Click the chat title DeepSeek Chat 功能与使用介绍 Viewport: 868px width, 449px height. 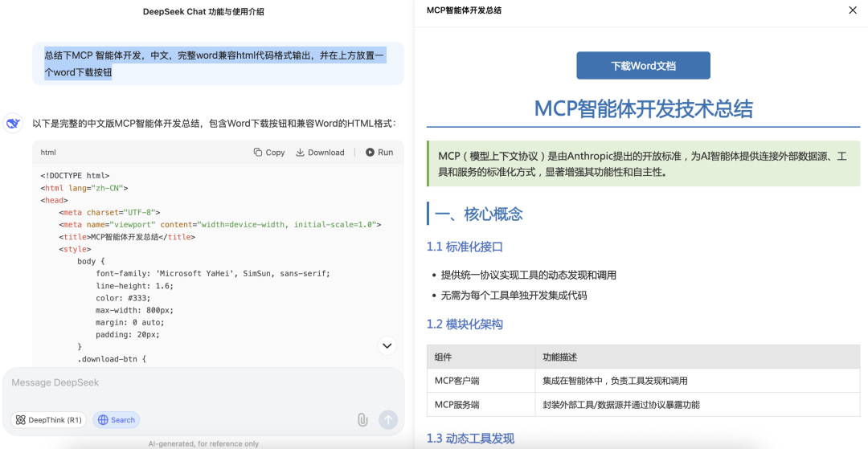pyautogui.click(x=203, y=11)
